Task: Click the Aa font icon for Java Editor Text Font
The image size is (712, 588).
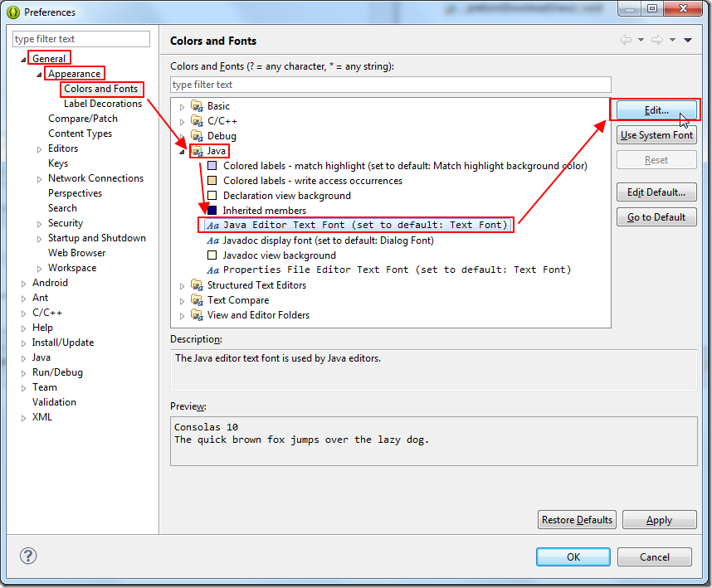Action: 213,226
